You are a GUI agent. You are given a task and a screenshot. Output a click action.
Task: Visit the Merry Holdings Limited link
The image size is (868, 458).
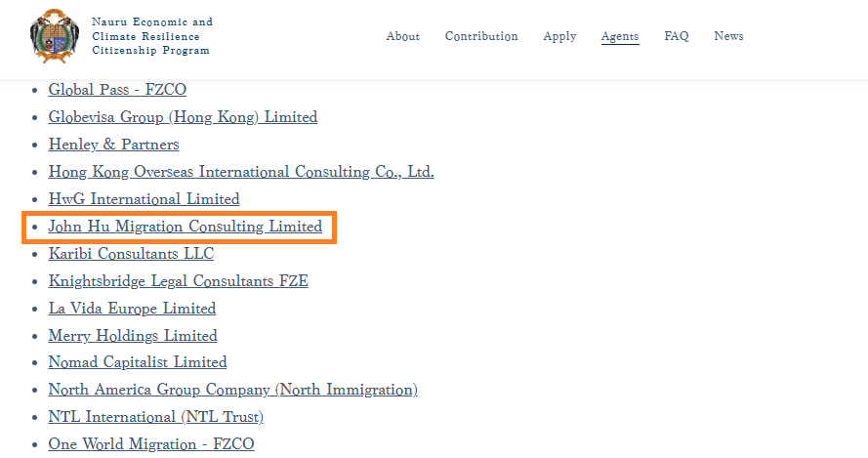coord(133,336)
